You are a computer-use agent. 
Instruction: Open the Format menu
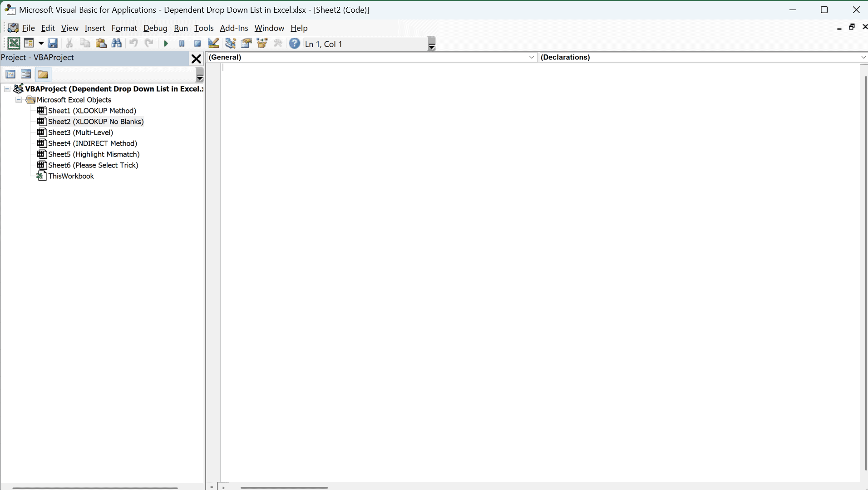click(124, 28)
